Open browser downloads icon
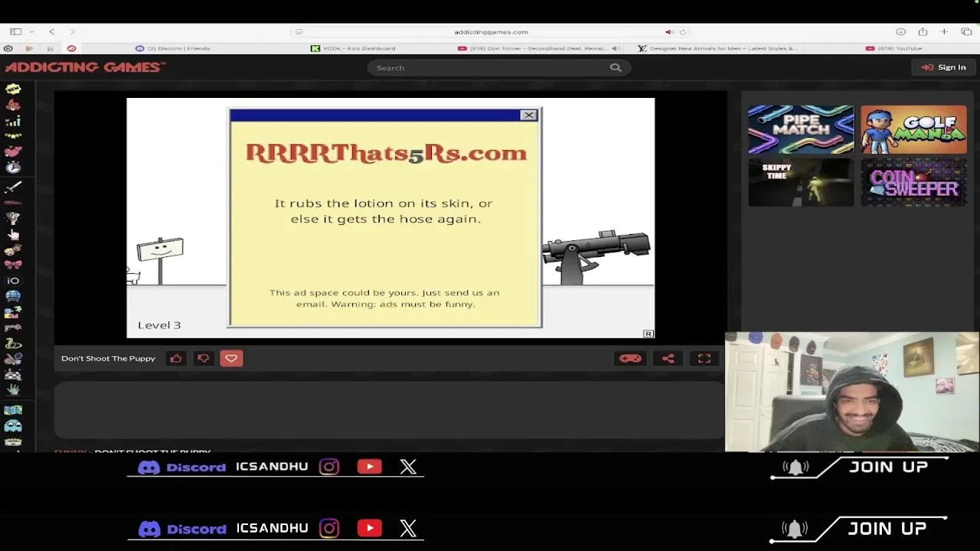Screen dimensions: 980x551 (x=901, y=32)
